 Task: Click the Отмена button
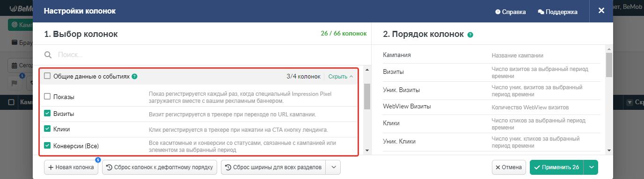[x=509, y=167]
